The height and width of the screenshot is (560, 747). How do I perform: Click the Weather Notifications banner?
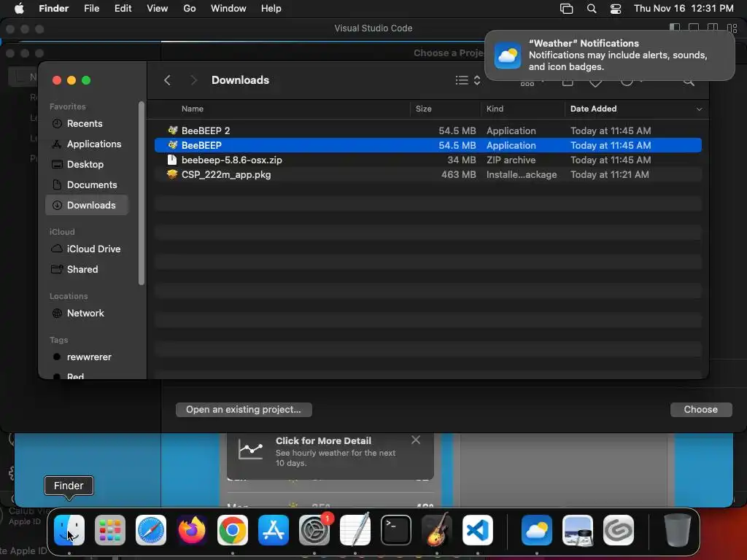(x=609, y=55)
